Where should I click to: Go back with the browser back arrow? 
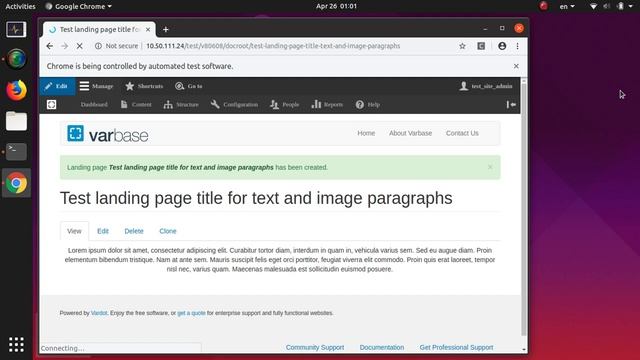click(x=50, y=46)
